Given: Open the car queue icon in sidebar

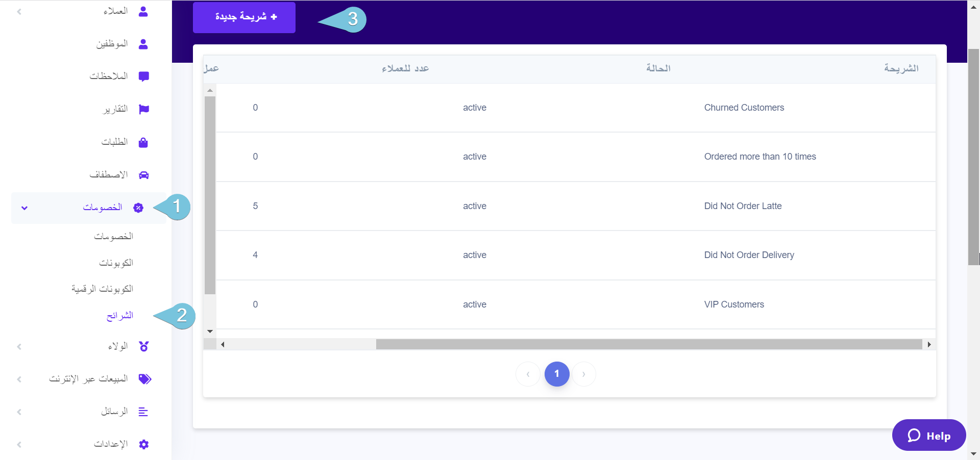Looking at the screenshot, I should pyautogui.click(x=143, y=175).
